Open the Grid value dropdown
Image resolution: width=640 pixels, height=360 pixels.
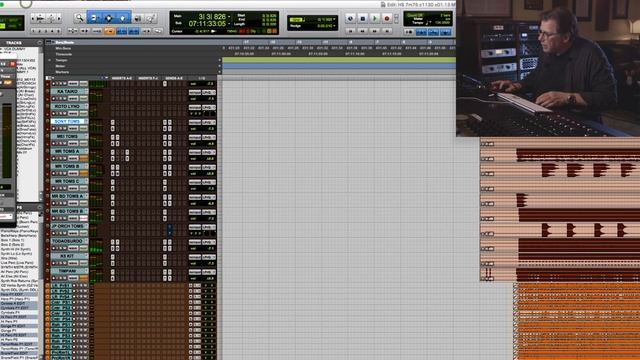pyautogui.click(x=334, y=19)
